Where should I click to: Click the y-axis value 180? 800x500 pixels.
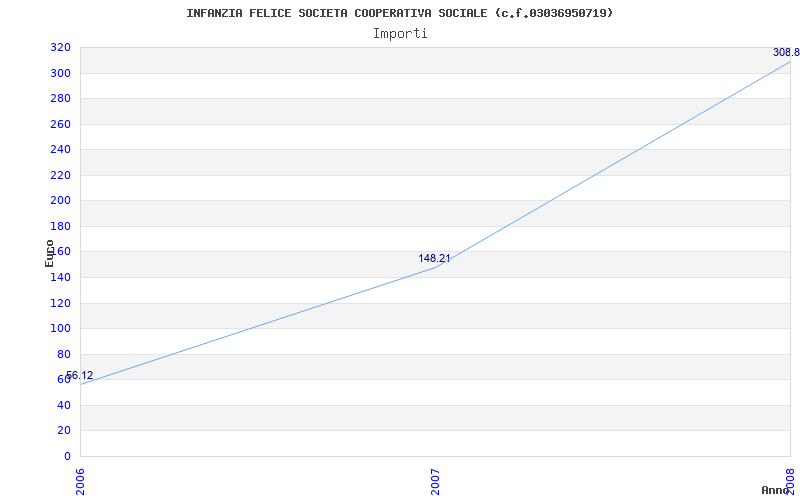60,226
